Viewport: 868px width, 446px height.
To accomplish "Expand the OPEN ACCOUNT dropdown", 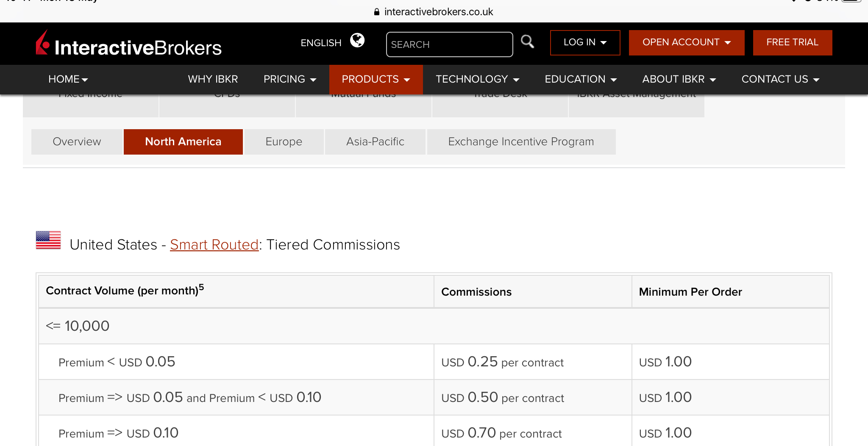I will pos(686,42).
